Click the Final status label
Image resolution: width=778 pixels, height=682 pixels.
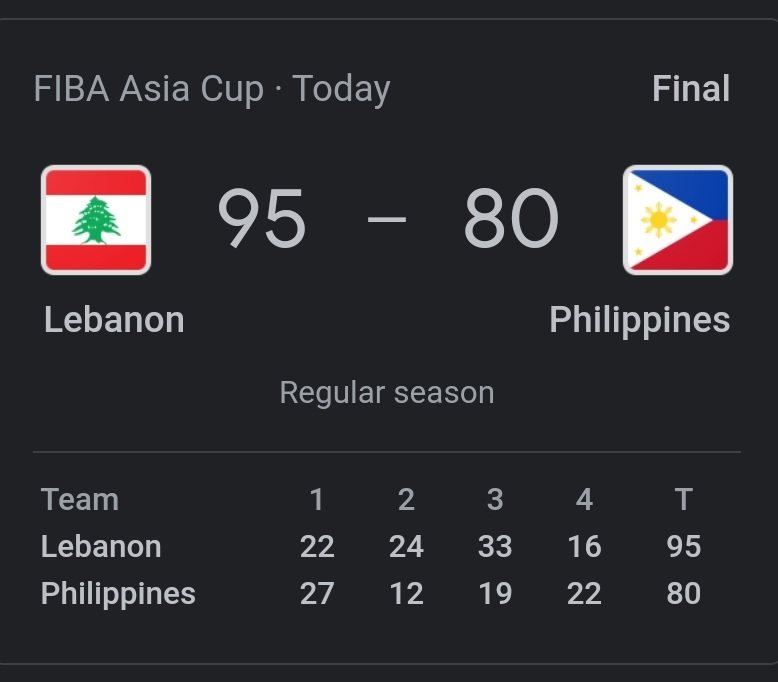691,89
